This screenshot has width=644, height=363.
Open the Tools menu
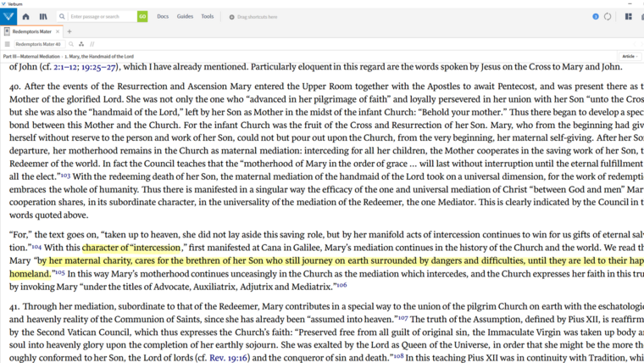pyautogui.click(x=208, y=16)
